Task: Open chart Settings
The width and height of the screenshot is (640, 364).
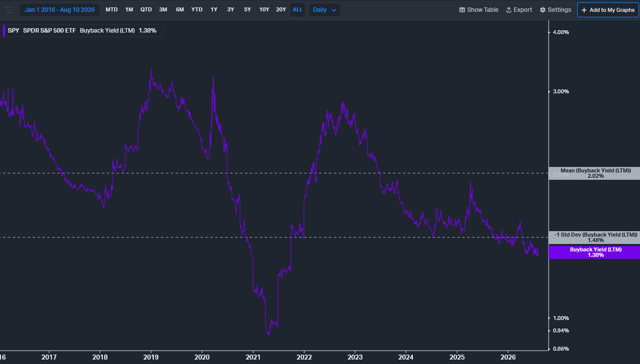Action: [x=556, y=10]
